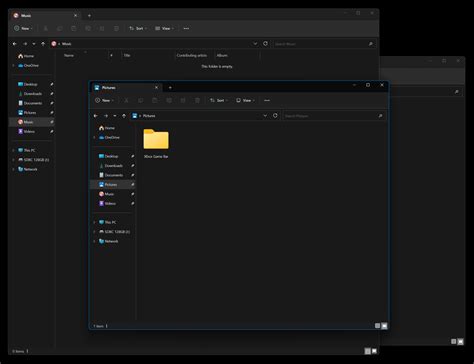Open OneDrive in Pictures window sidebar

click(109, 137)
